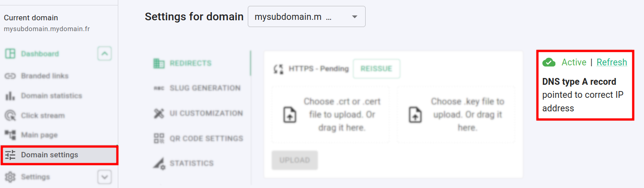The image size is (644, 188).
Task: Click the green Active cloud icon
Action: [549, 62]
